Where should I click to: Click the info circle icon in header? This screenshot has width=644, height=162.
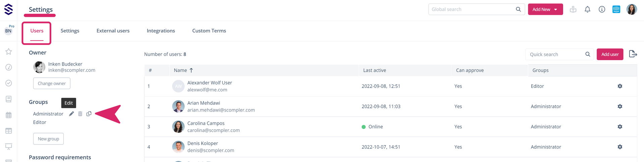coord(602,9)
